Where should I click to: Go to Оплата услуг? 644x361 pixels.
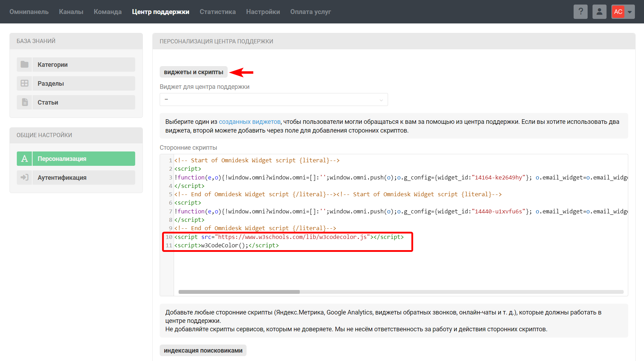(x=311, y=12)
